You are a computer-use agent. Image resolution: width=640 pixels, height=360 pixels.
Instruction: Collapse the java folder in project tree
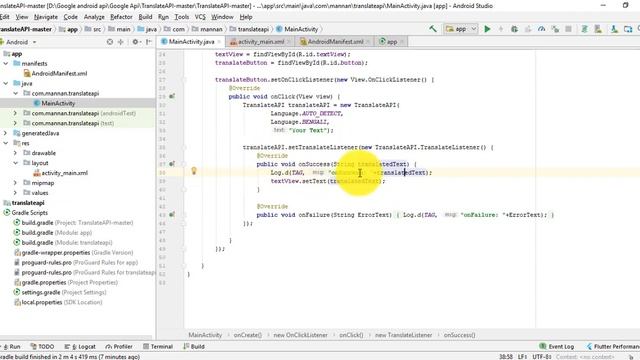pos(6,83)
